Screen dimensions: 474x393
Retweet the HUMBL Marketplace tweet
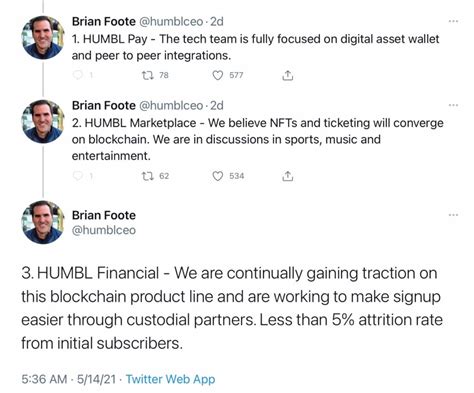point(148,176)
